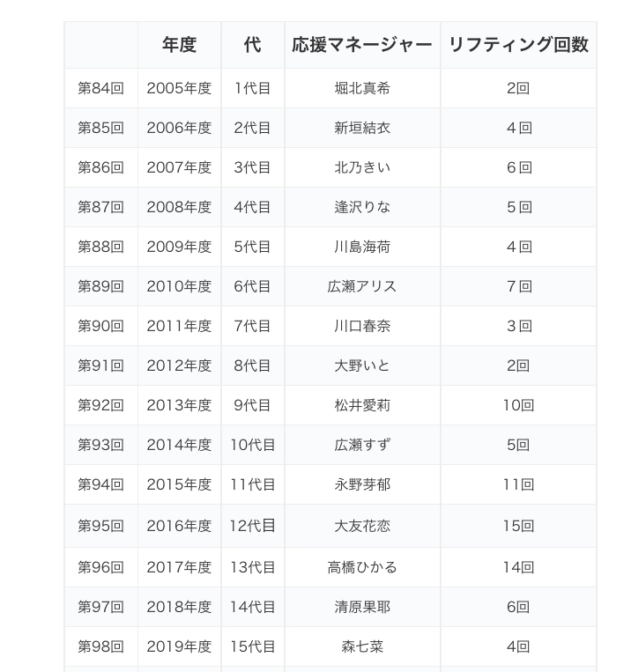Screen dimensions: 631x672
Task: Click the 年度 column header
Action: (x=179, y=45)
